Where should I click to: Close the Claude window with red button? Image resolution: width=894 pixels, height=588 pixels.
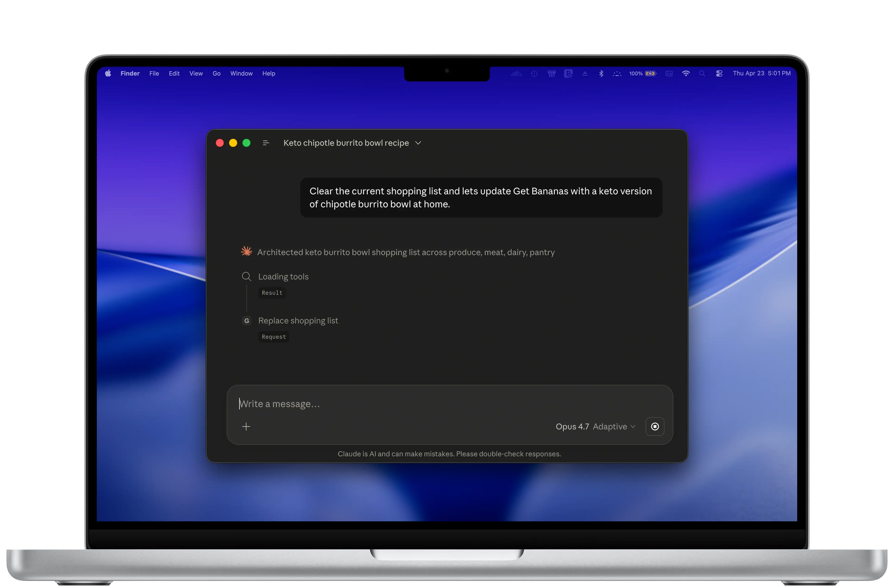220,143
